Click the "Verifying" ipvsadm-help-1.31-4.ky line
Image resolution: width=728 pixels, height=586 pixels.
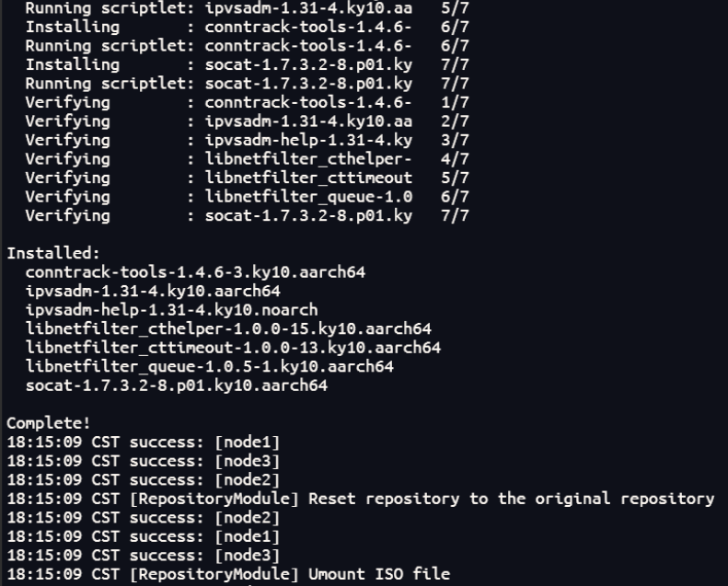(247, 140)
